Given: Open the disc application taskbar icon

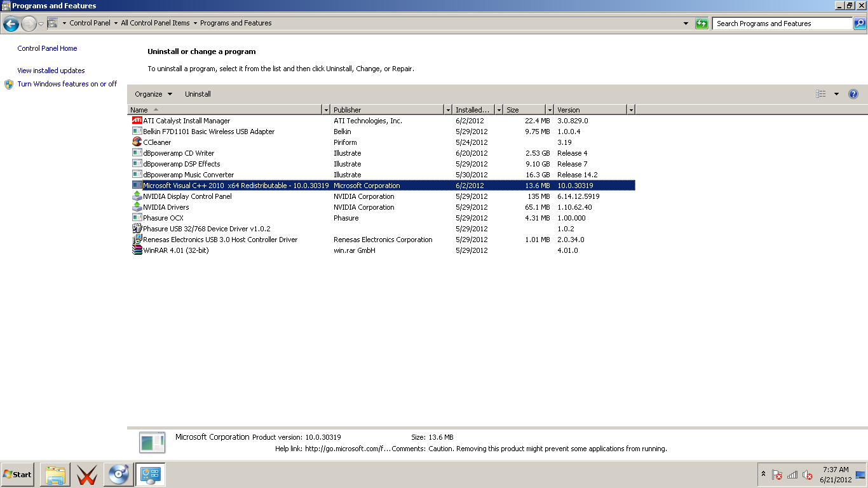Looking at the screenshot, I should click(x=119, y=475).
